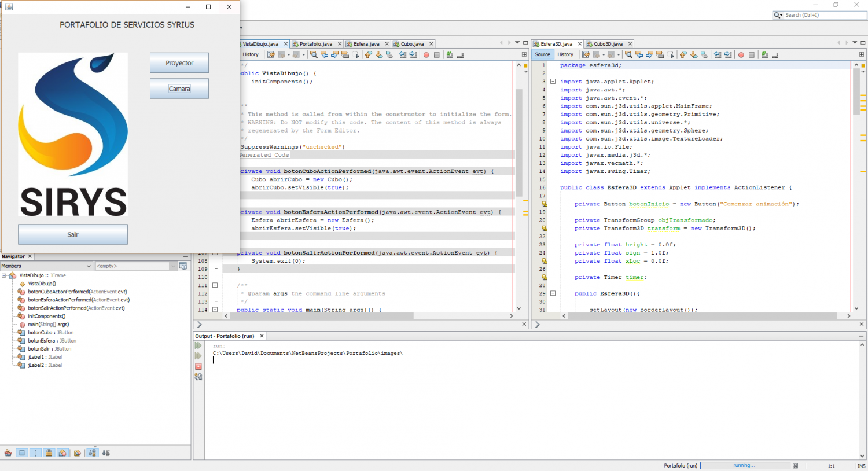Toggle Show Inherited Members in Navigator
This screenshot has height=471, width=868.
click(8, 453)
